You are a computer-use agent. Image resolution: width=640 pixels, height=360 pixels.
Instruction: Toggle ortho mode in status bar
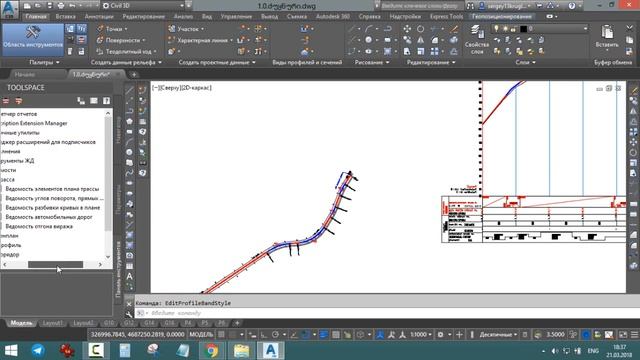[264, 335]
